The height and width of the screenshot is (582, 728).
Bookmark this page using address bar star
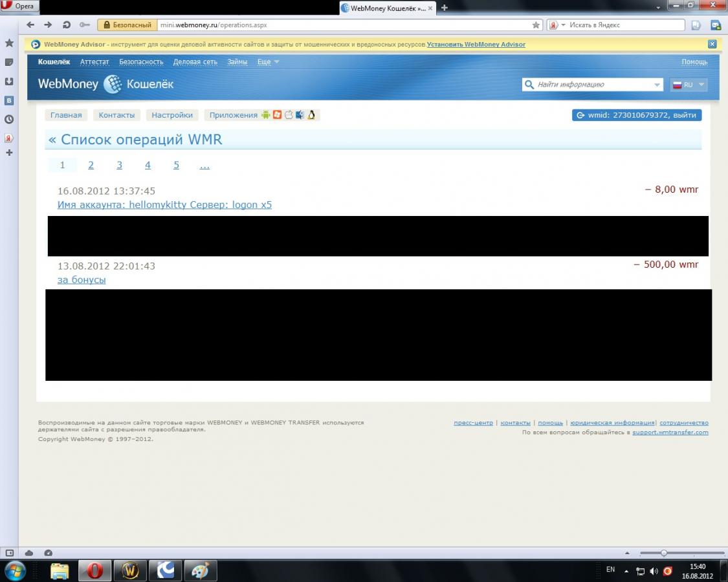536,25
